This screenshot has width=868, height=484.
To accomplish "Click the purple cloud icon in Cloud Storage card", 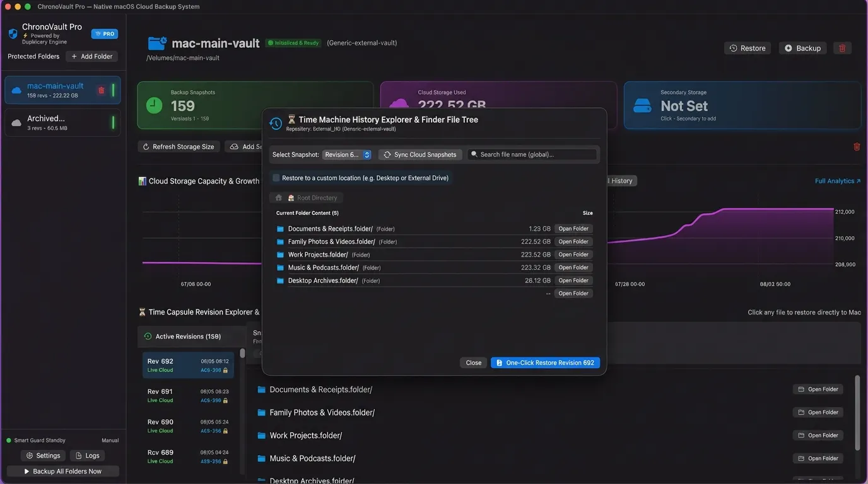I will tap(399, 105).
